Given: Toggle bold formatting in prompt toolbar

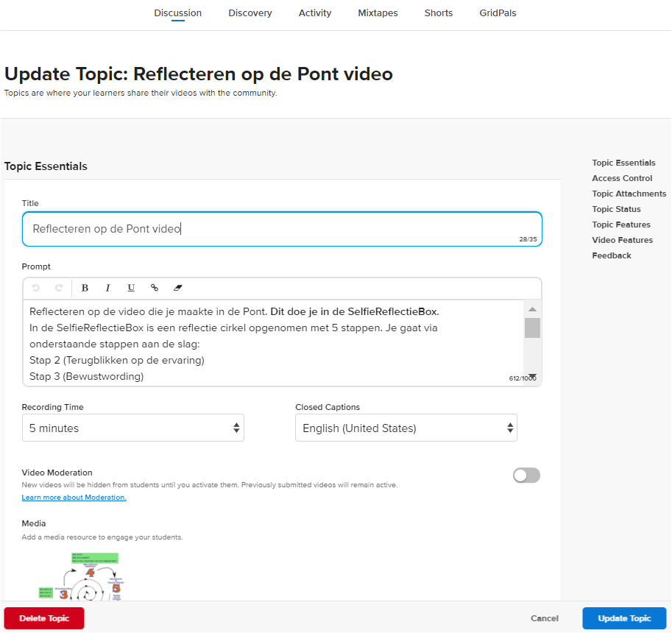Looking at the screenshot, I should coord(85,288).
